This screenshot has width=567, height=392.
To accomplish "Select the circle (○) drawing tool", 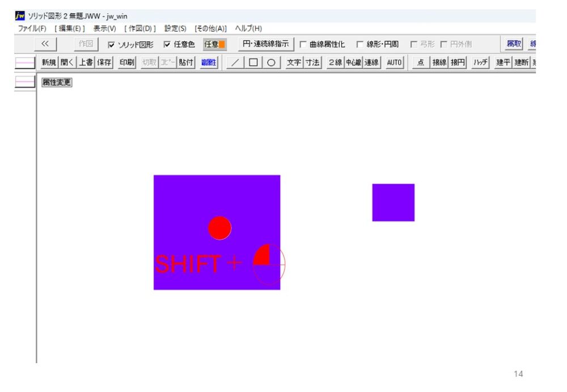I will [271, 63].
